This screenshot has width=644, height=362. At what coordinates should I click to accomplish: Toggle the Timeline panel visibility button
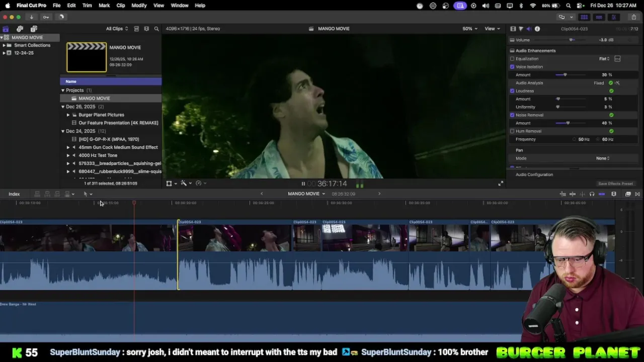(599, 17)
